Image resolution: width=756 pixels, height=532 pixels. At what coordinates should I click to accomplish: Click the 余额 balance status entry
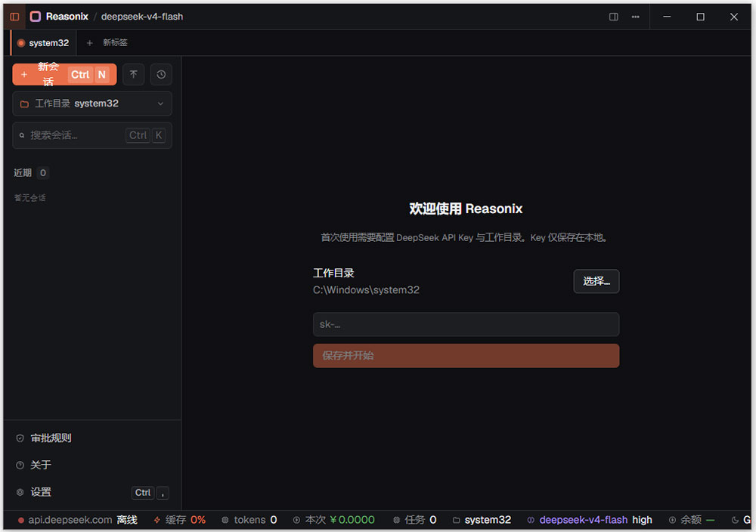point(692,520)
